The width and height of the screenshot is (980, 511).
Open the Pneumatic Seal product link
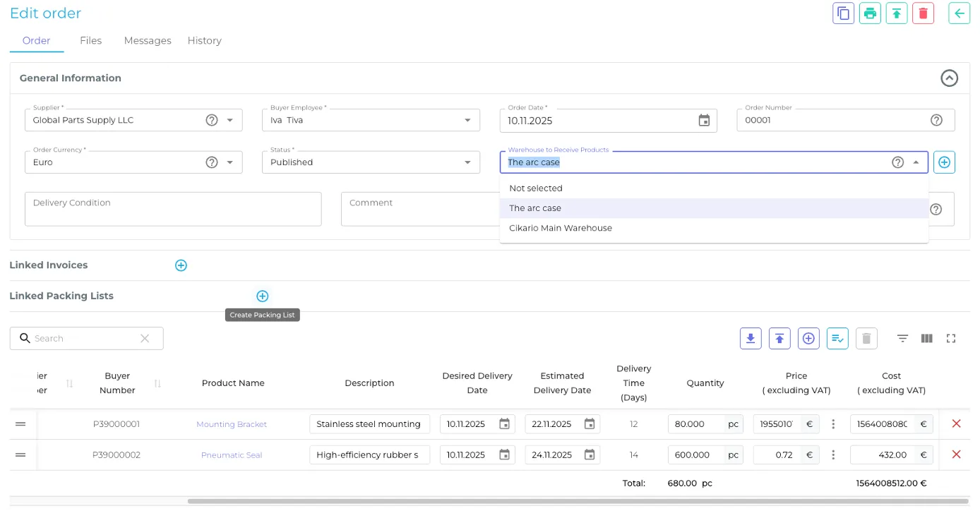pyautogui.click(x=232, y=455)
